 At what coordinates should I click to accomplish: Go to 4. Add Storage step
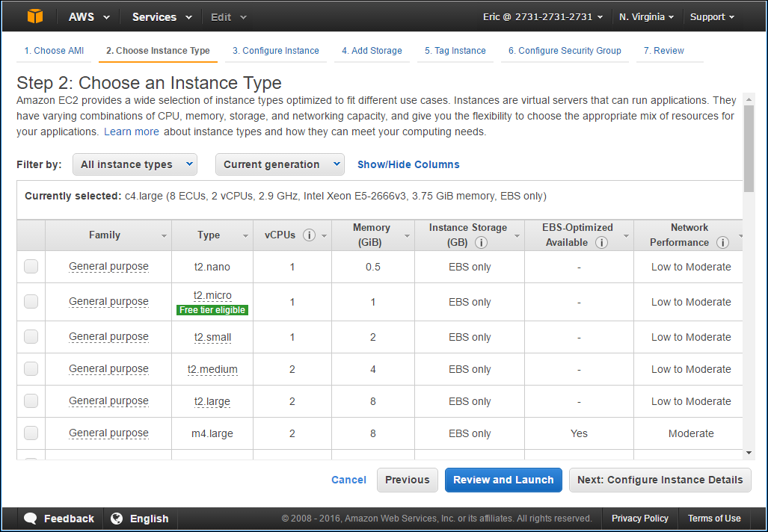(372, 51)
